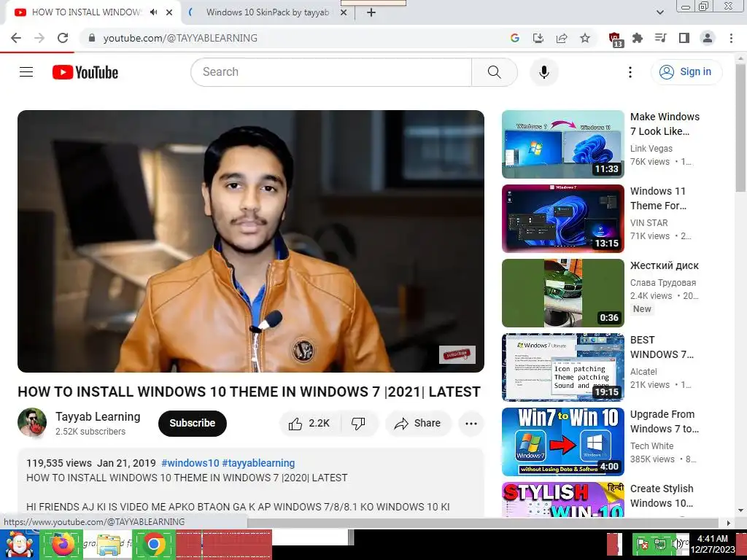
Task: Click the Tech White channel name
Action: pyautogui.click(x=651, y=446)
